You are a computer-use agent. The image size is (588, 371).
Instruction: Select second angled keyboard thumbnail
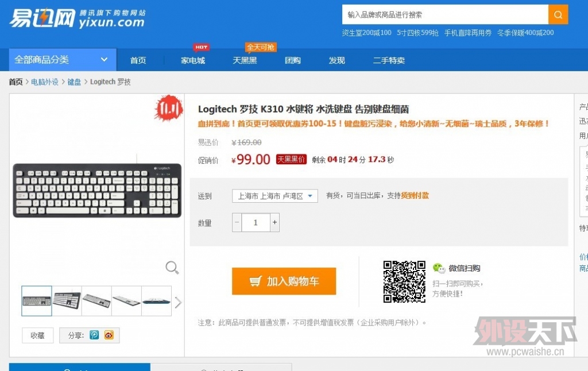coord(67,301)
